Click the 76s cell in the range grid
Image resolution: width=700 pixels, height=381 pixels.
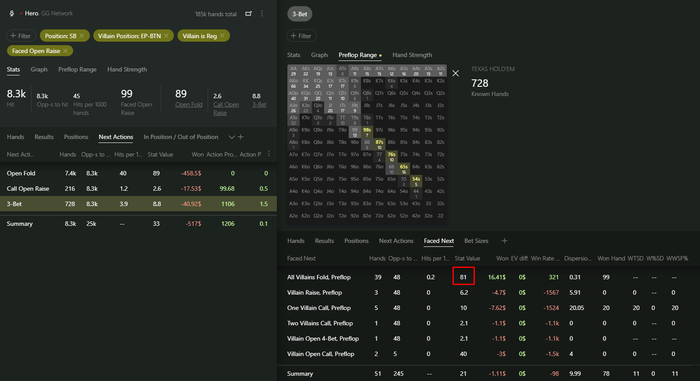(391, 157)
